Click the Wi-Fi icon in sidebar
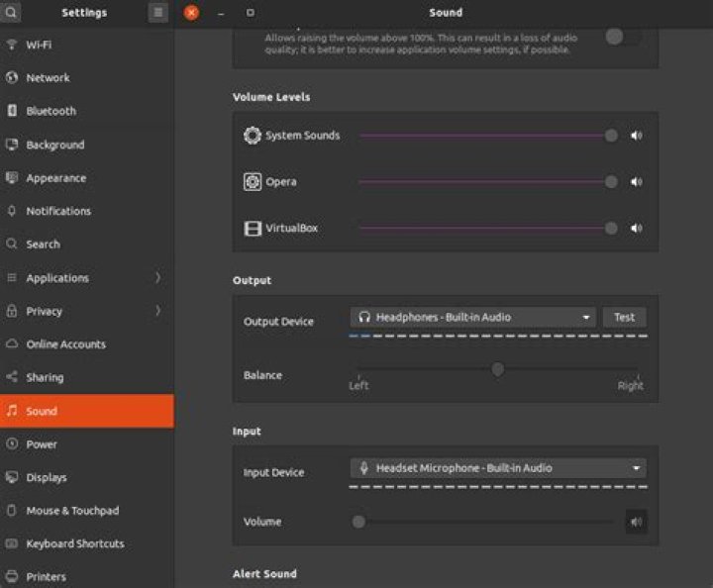The height and width of the screenshot is (588, 713). 12,45
